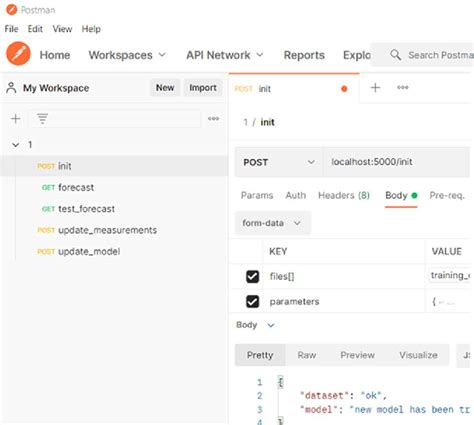Select POST init request in sidebar
The width and height of the screenshot is (474, 425).
point(114,166)
